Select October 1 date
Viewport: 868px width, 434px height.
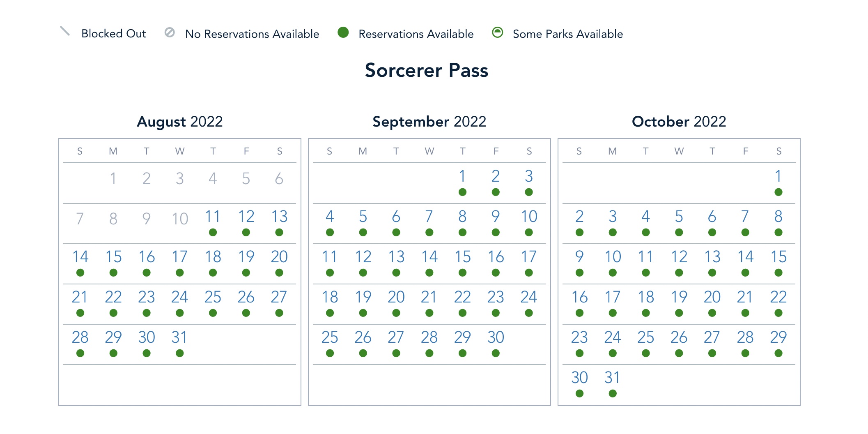[x=778, y=176]
